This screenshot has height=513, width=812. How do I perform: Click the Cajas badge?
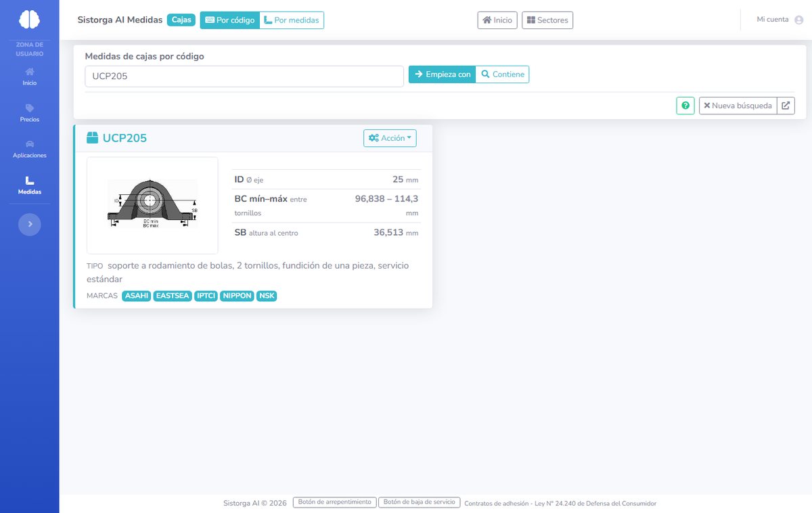(x=181, y=20)
